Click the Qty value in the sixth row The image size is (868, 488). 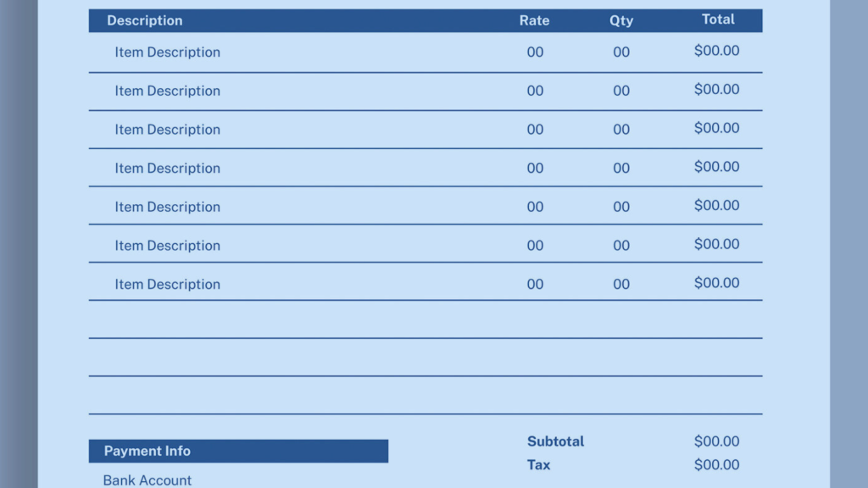621,246
